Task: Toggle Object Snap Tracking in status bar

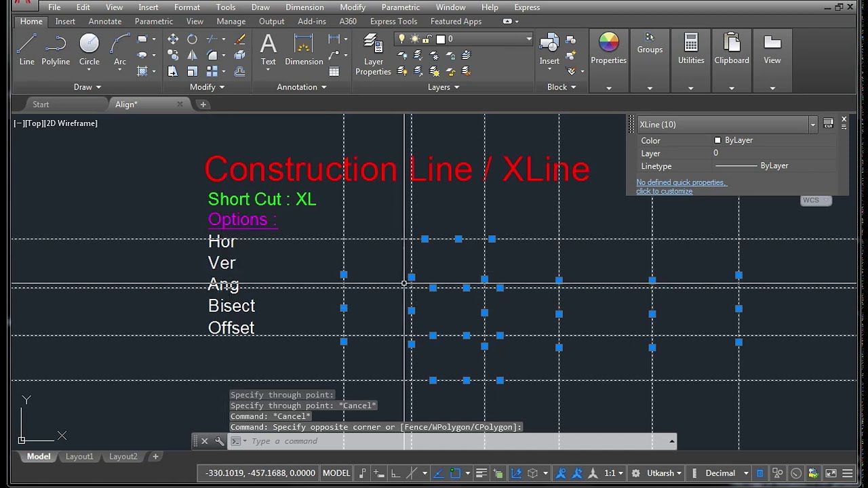Action: (438, 473)
